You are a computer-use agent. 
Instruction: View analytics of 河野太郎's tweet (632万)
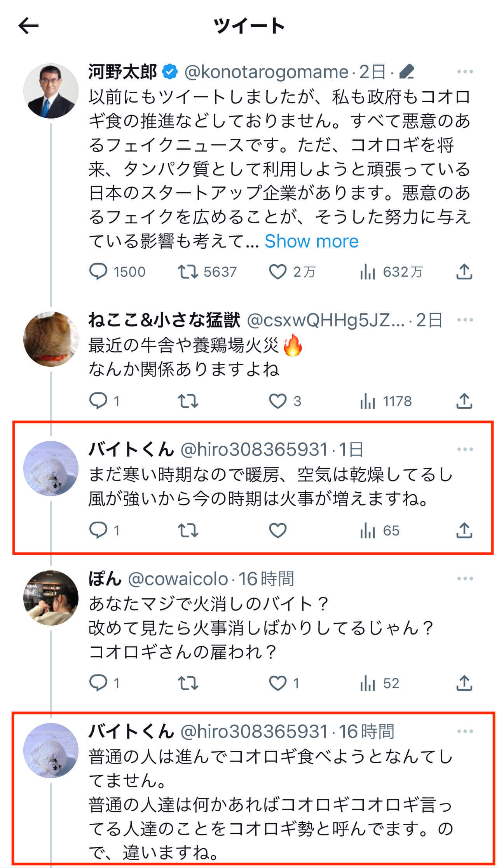point(367,272)
